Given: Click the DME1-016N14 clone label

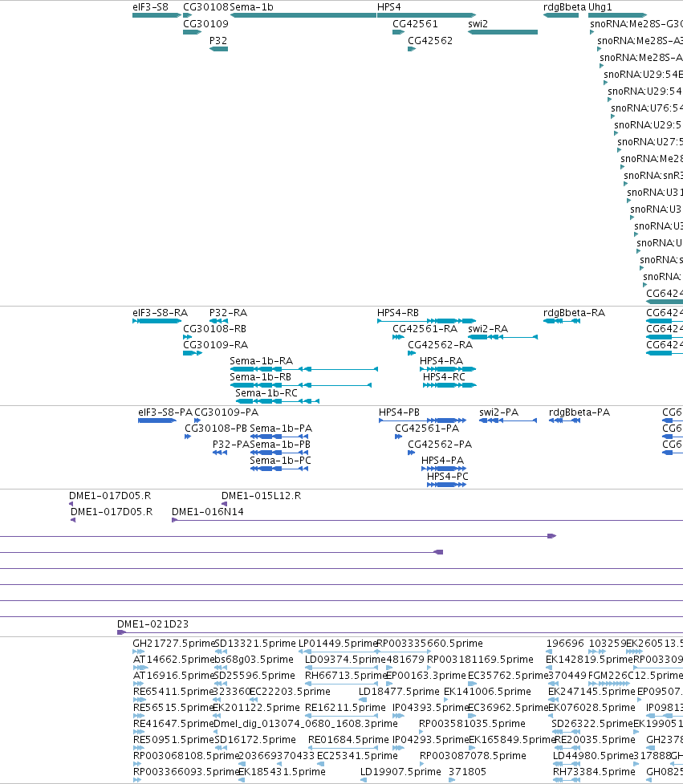Looking at the screenshot, I should coord(208,511).
